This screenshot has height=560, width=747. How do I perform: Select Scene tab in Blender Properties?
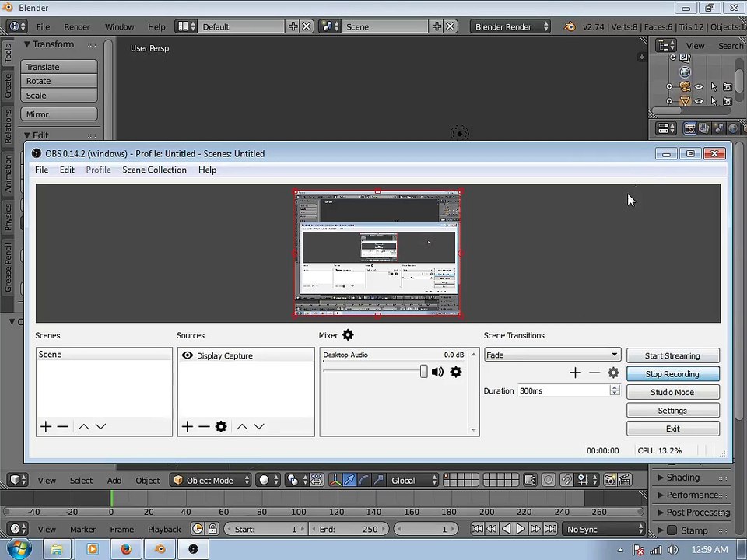pos(718,128)
